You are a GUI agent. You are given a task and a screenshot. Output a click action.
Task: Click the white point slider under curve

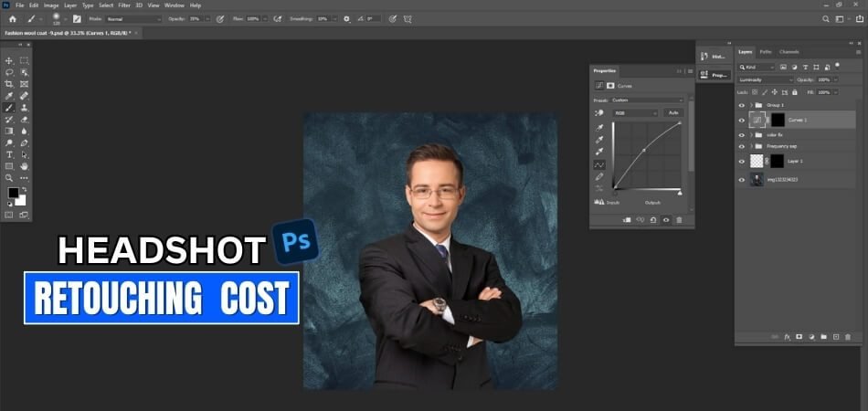679,193
